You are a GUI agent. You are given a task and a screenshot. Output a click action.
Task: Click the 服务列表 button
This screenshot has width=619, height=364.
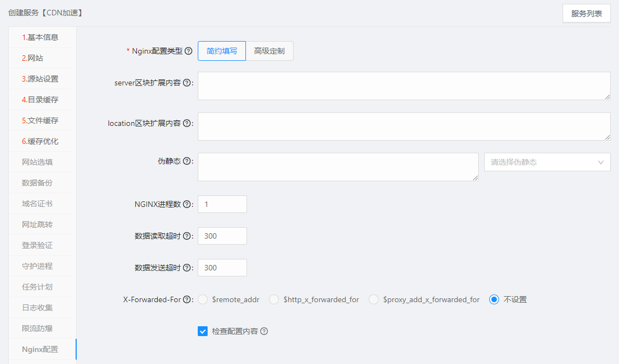586,14
